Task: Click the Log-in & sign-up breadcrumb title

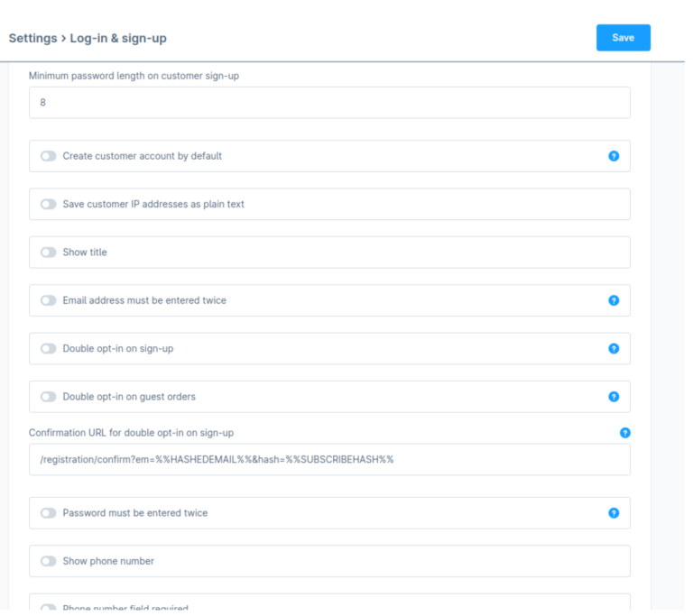Action: [118, 39]
